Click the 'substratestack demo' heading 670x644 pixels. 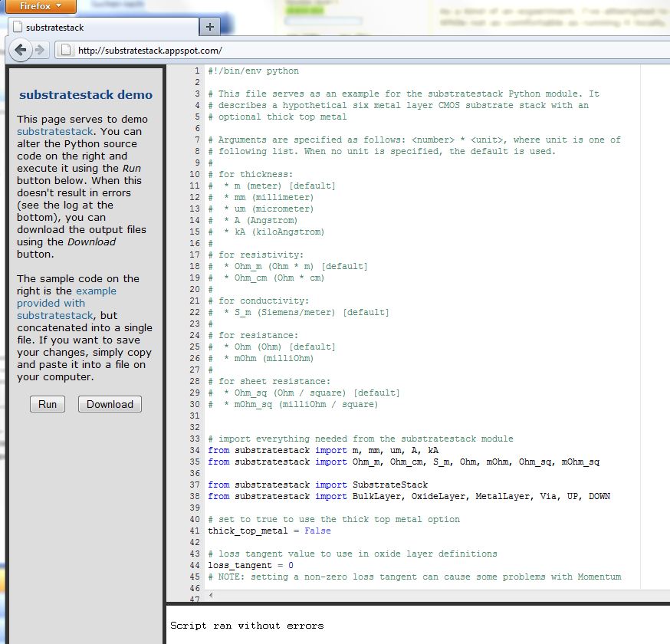pyautogui.click(x=86, y=94)
